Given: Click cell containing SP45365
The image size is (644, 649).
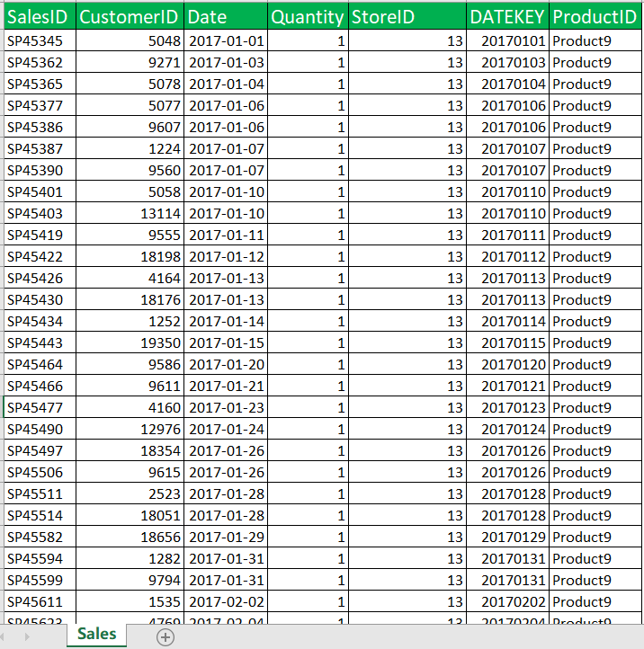Looking at the screenshot, I should click(x=40, y=84).
